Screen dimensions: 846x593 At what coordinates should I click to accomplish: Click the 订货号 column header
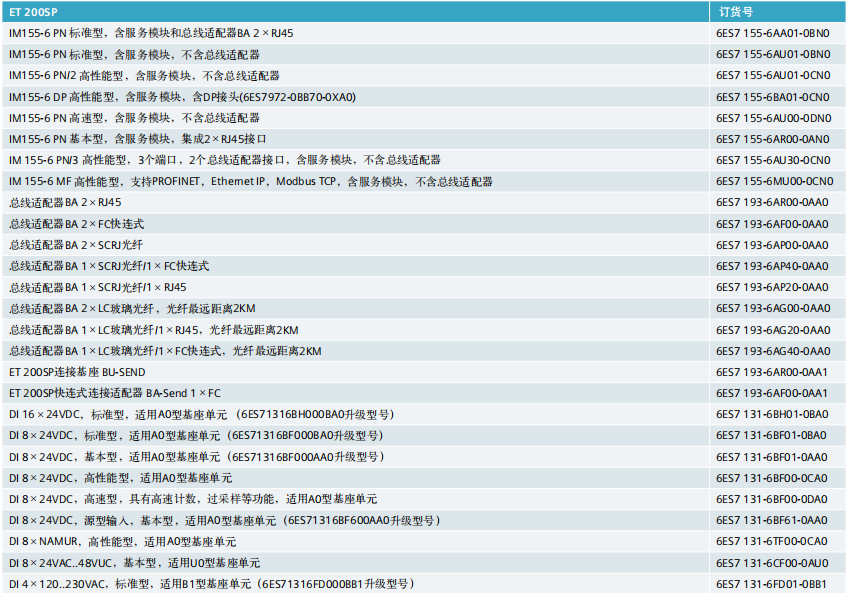[735, 11]
